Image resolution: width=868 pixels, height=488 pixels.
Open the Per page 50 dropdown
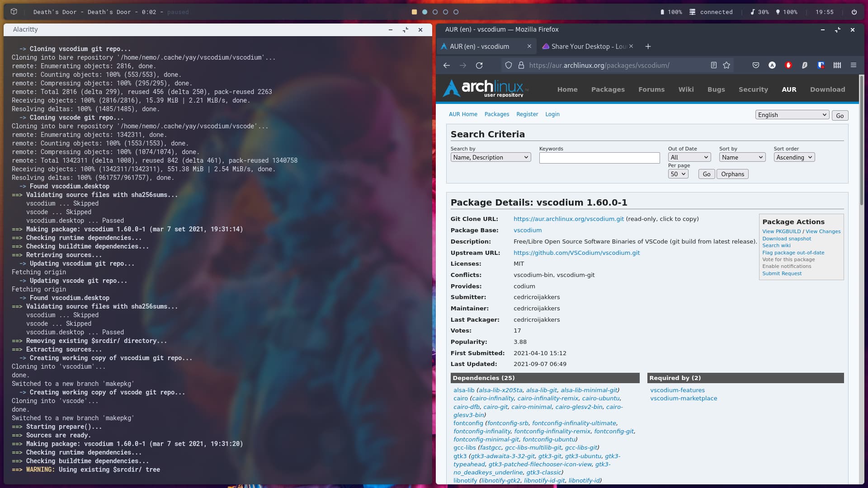(678, 174)
